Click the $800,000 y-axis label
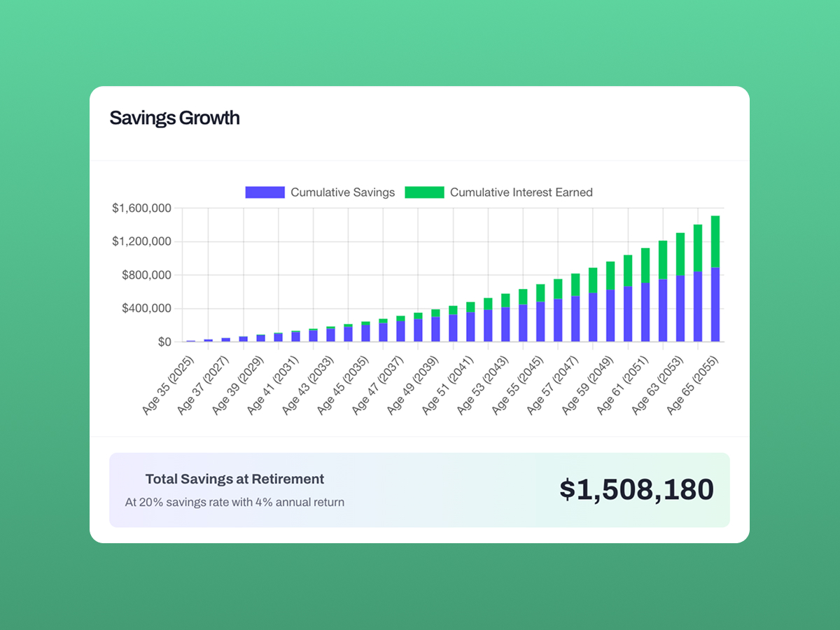The image size is (840, 630). (x=146, y=275)
